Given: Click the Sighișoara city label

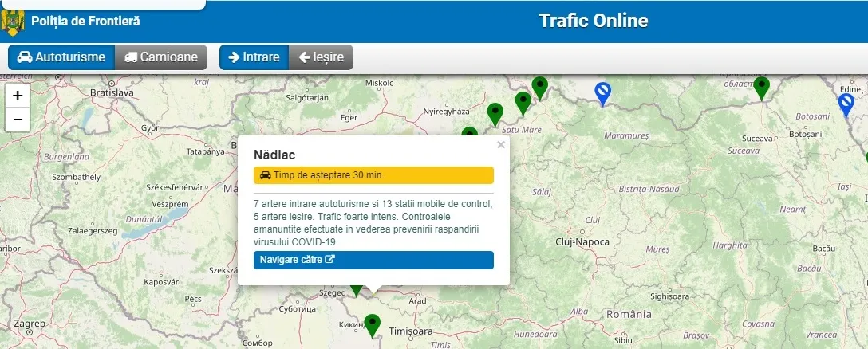Looking at the screenshot, I should 670,296.
